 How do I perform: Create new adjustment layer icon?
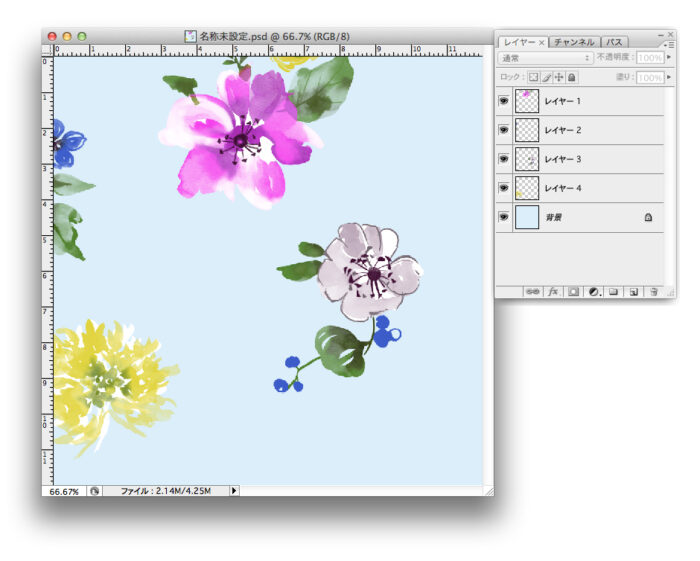(x=593, y=292)
